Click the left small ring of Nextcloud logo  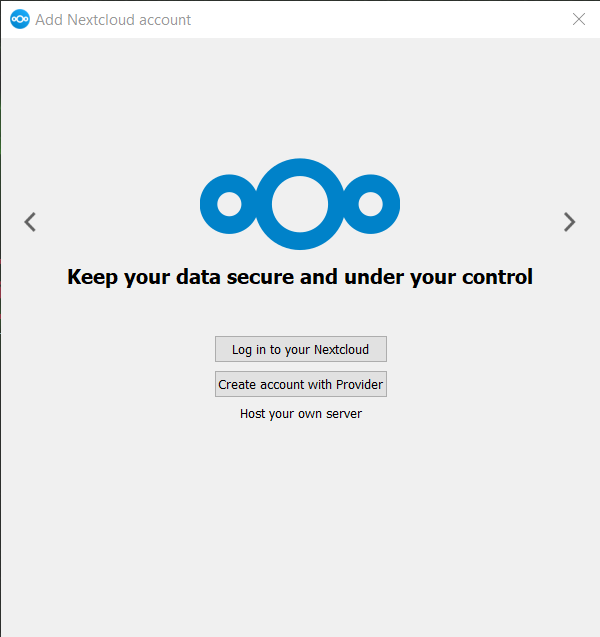coord(230,204)
